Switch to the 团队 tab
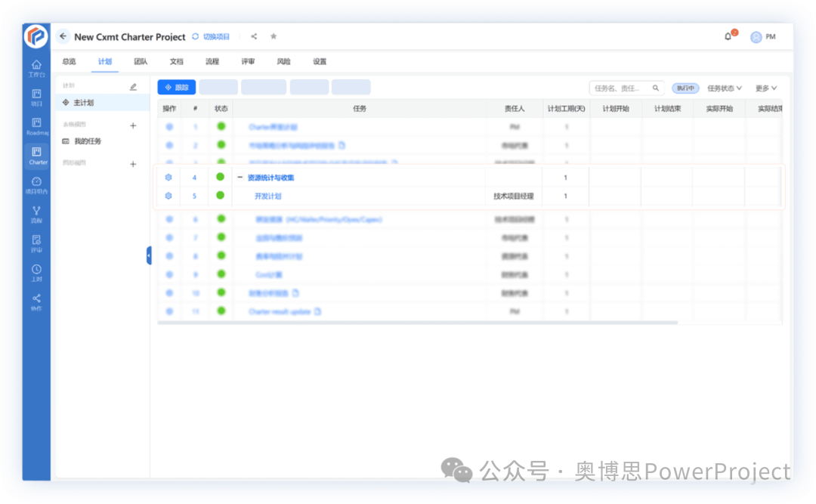Viewport: 816px width, 504px height. [141, 61]
